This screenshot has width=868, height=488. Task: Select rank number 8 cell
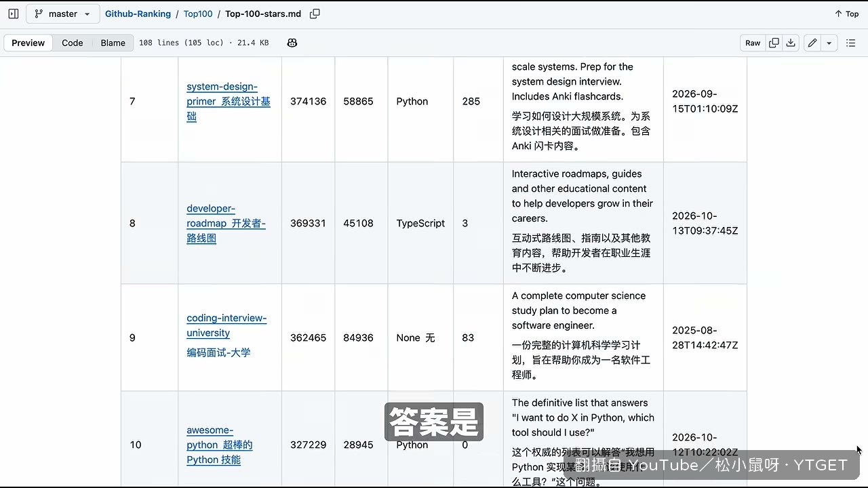[149, 223]
